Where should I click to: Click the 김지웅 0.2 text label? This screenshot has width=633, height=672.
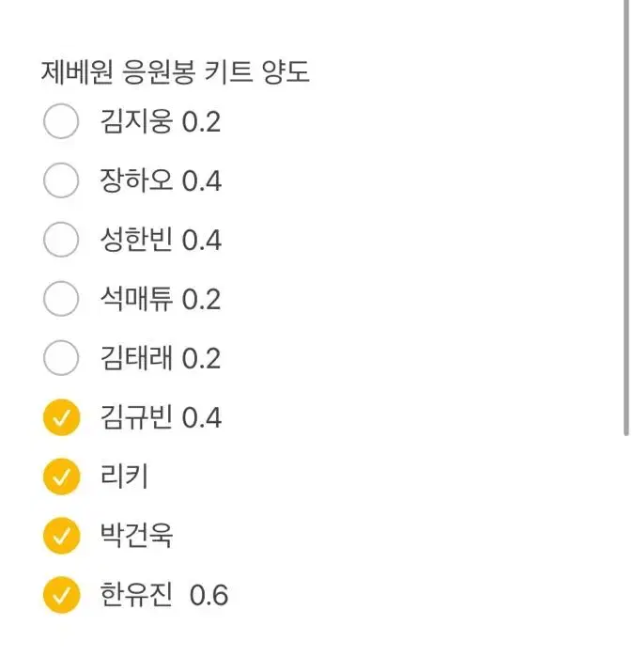[x=160, y=122]
